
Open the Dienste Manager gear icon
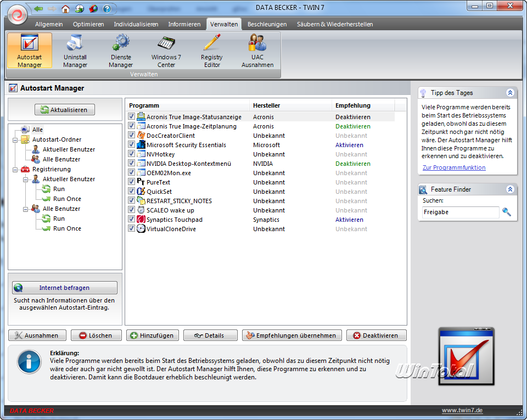[x=120, y=51]
